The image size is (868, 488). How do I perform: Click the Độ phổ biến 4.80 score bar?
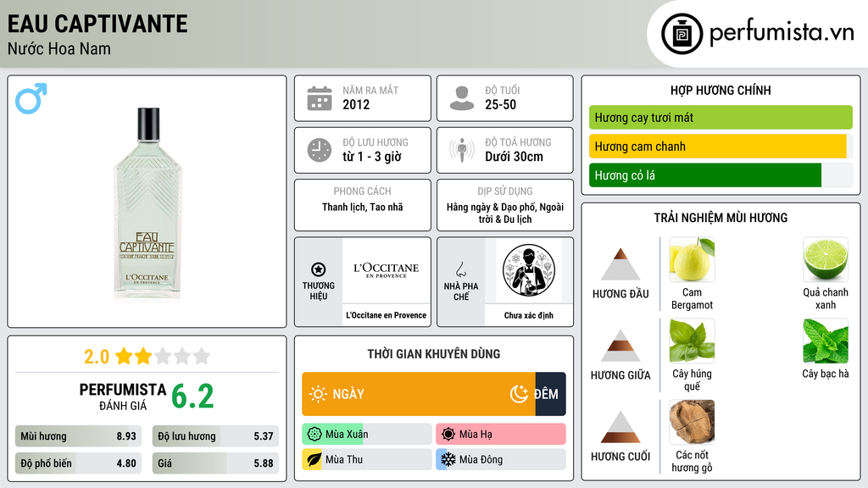[x=78, y=463]
